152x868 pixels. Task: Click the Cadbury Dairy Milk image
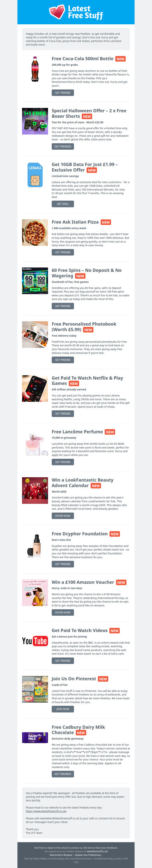[35, 738]
